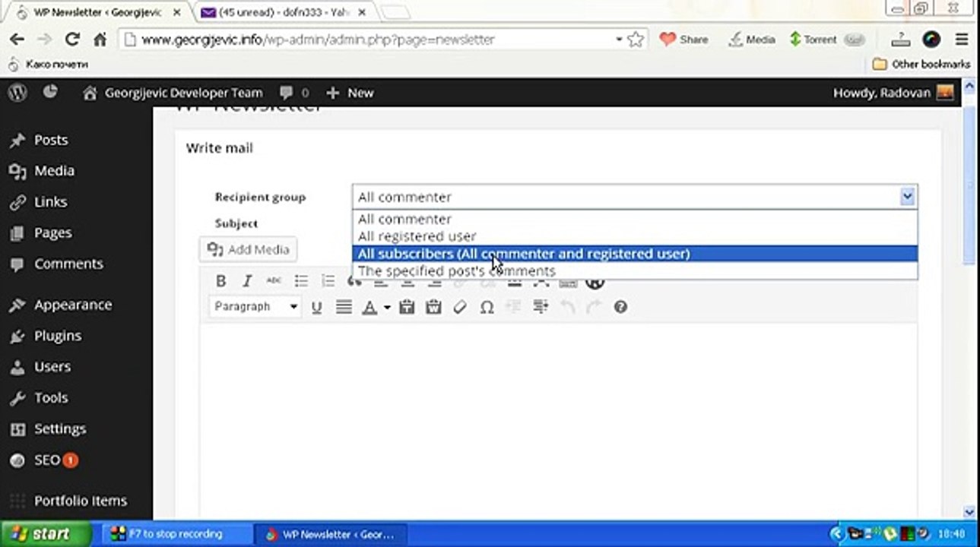The image size is (980, 547).
Task: Clear formatting with the eraser icon
Action: tap(460, 307)
